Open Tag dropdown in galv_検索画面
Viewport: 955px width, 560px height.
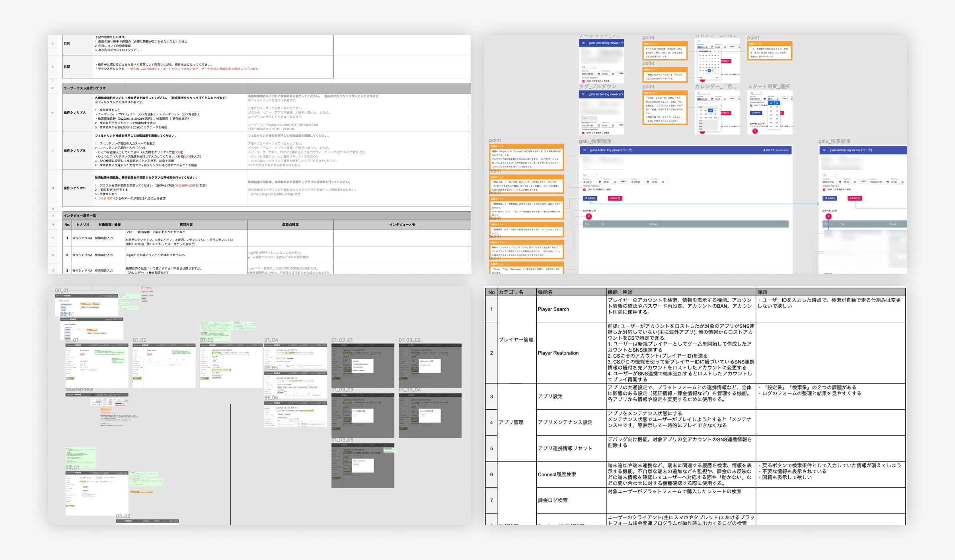[x=590, y=175]
